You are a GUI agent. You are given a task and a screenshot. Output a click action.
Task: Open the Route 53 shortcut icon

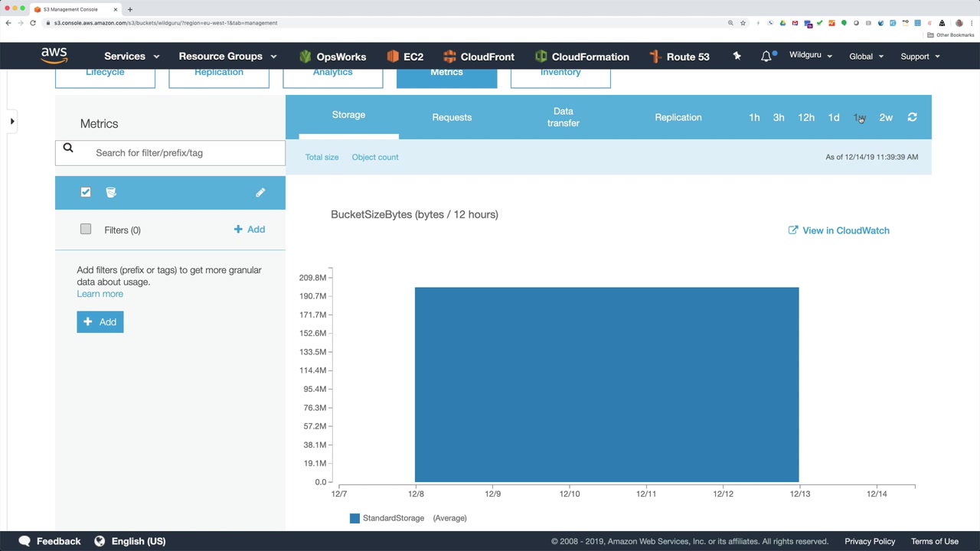pyautogui.click(x=655, y=56)
